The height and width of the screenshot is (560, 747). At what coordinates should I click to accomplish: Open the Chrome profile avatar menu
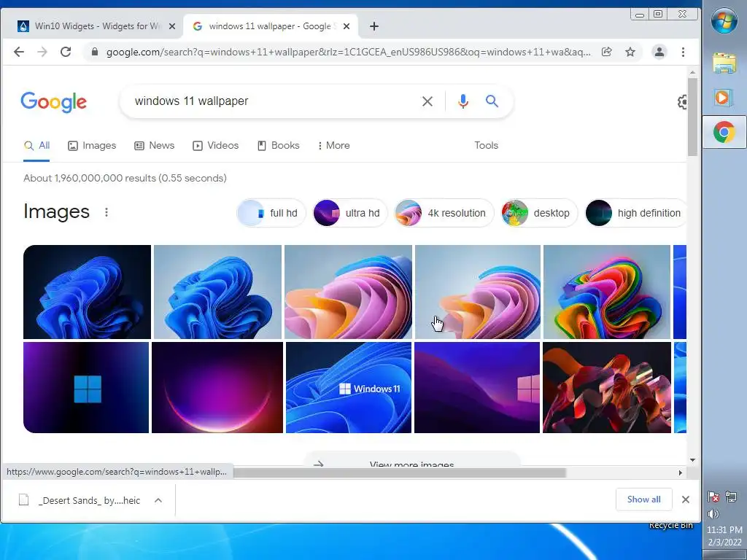pos(659,52)
